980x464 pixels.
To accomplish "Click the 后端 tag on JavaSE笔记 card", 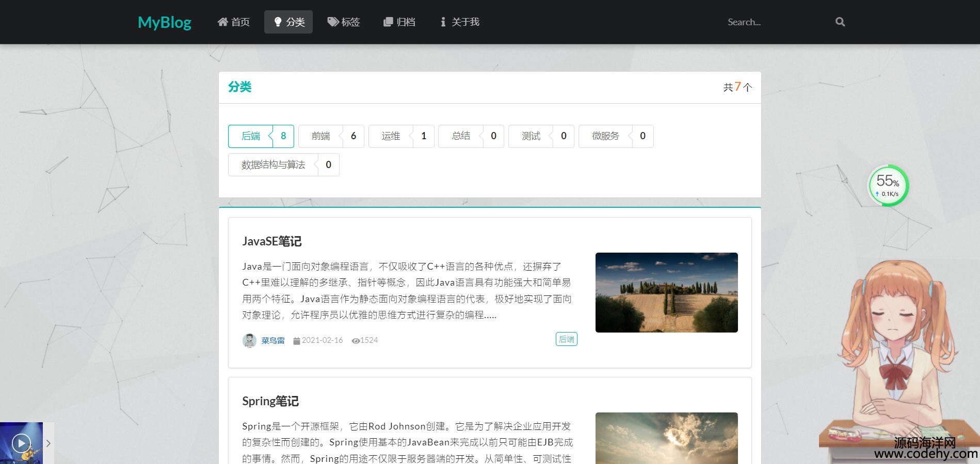I will pos(567,339).
